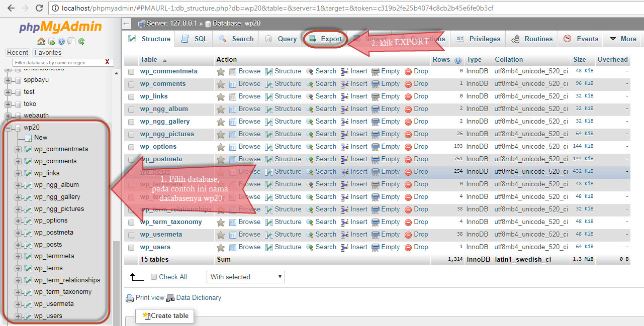
Task: Open the SQL tab
Action: (x=195, y=39)
